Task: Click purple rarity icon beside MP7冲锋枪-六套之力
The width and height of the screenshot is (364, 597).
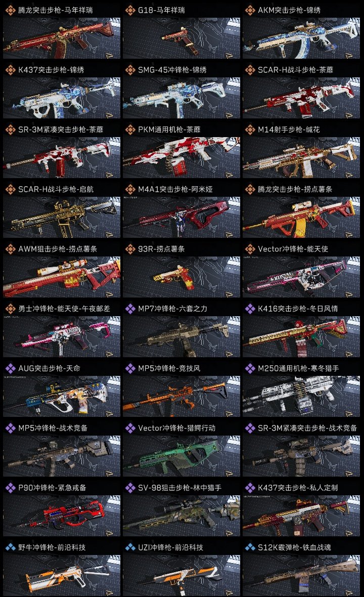Action: pyautogui.click(x=130, y=309)
